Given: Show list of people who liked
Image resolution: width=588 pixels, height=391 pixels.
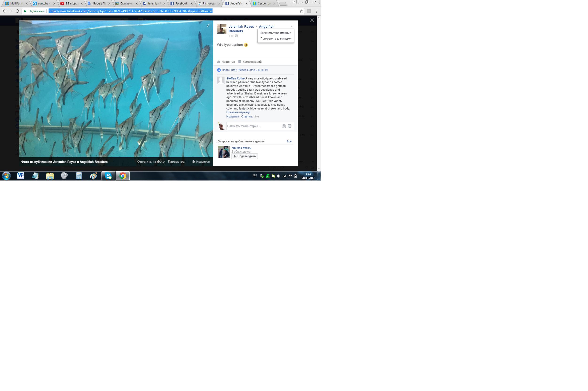Looking at the screenshot, I should [244, 70].
